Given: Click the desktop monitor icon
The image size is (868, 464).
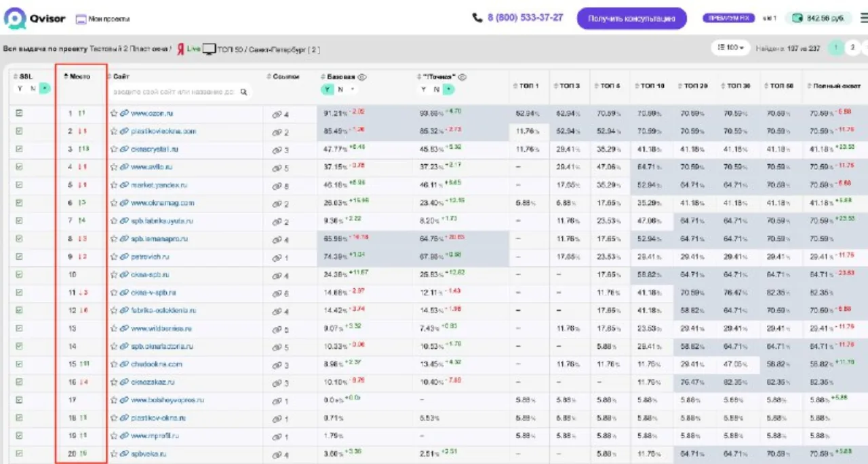Looking at the screenshot, I should [x=209, y=50].
